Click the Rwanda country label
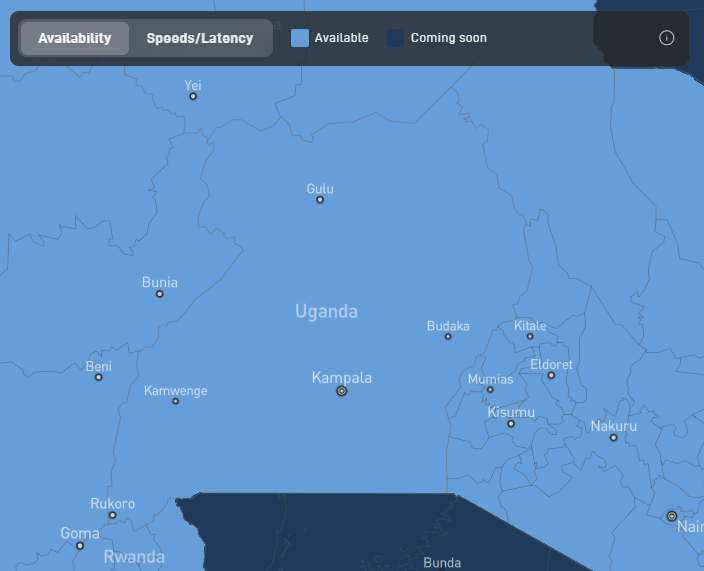704x571 pixels. 134,557
